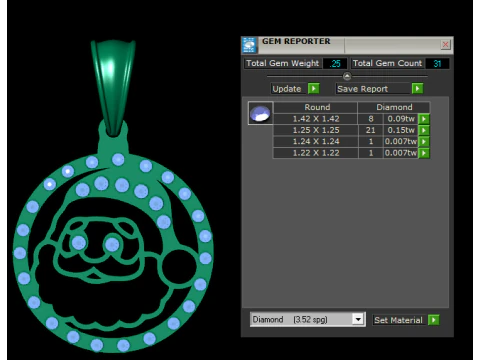Click green arrow for 1.22 X 1.22 row

[x=424, y=153]
